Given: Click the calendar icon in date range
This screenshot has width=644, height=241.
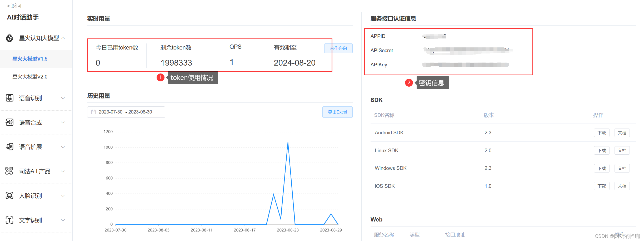Looking at the screenshot, I should (93, 112).
